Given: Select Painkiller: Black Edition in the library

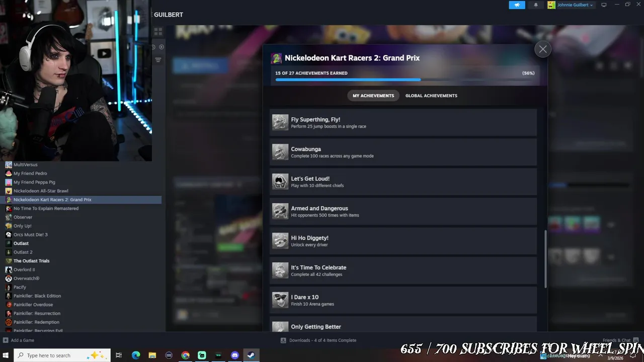Looking at the screenshot, I should [x=37, y=296].
